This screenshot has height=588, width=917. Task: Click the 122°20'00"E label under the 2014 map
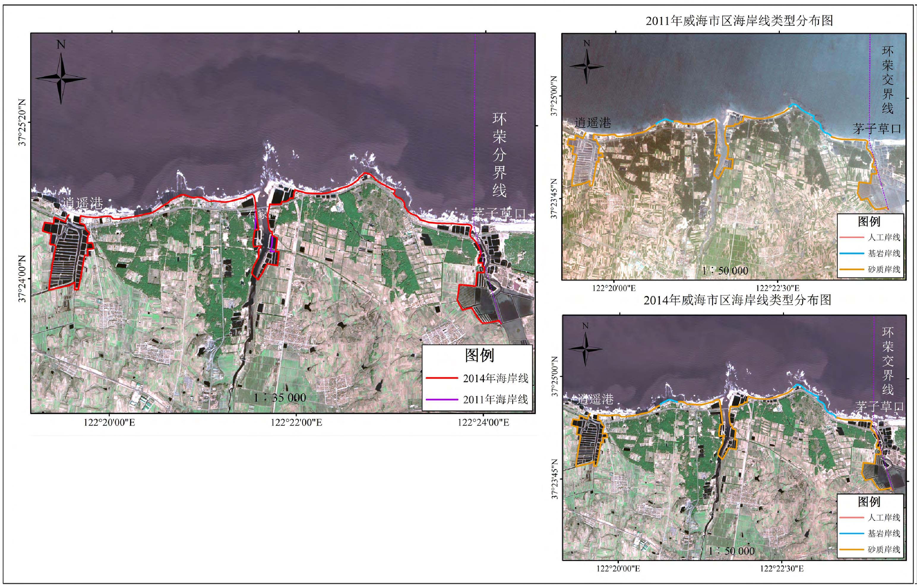coord(618,568)
